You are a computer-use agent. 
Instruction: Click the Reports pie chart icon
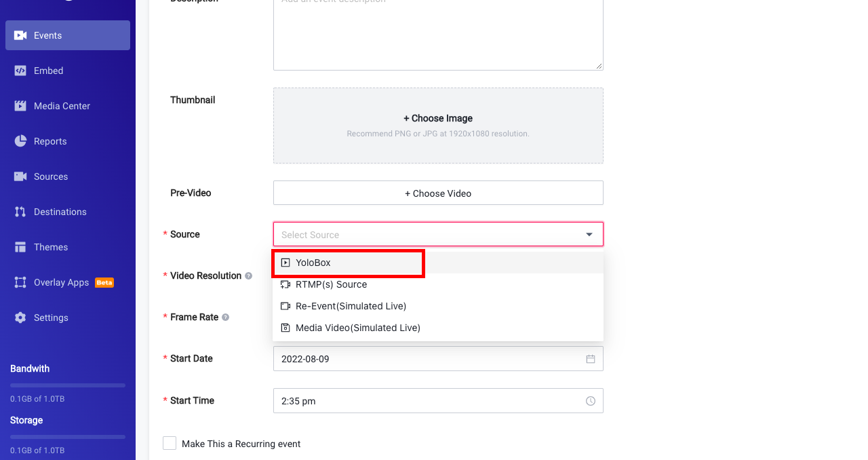[x=20, y=141]
